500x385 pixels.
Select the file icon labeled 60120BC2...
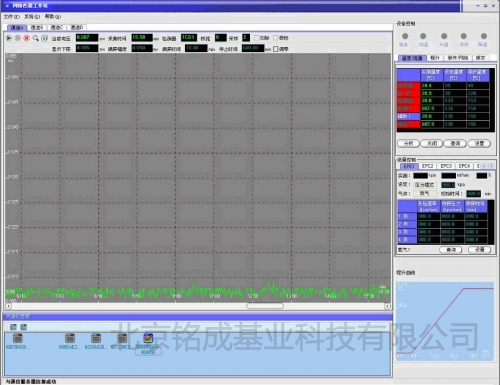click(122, 338)
